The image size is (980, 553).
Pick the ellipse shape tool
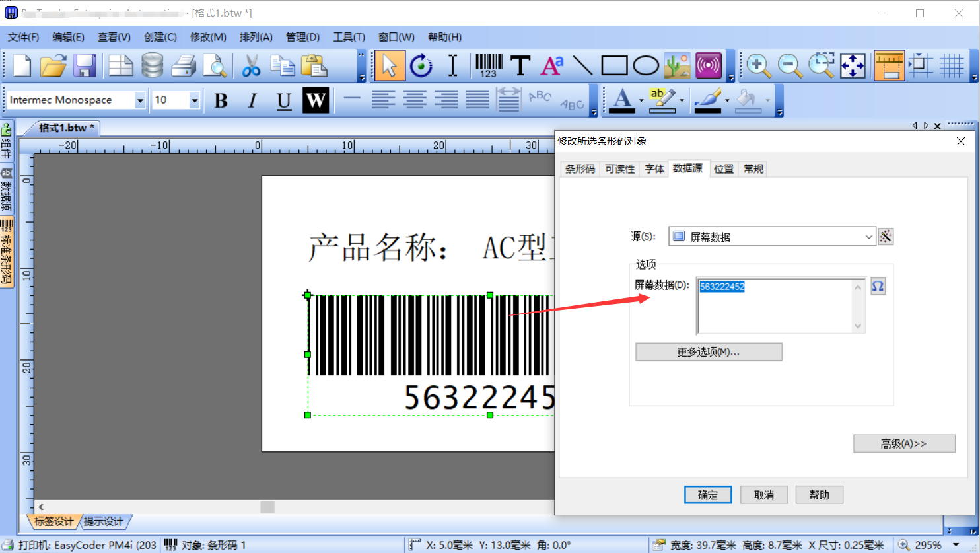click(645, 65)
